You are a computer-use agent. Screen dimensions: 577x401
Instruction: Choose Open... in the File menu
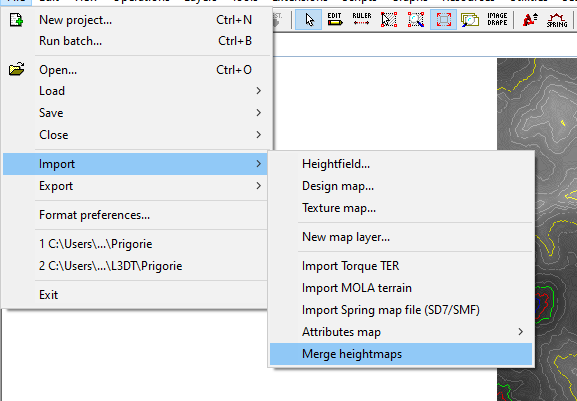(137, 70)
